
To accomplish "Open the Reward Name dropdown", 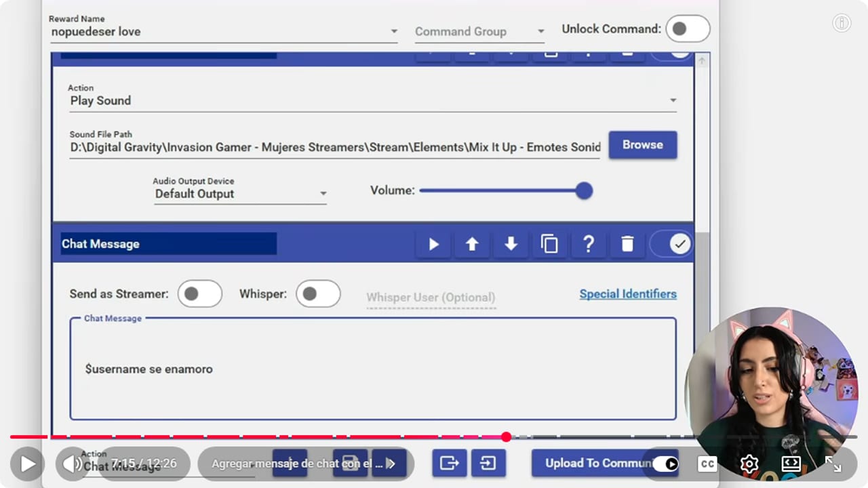I will pyautogui.click(x=223, y=31).
